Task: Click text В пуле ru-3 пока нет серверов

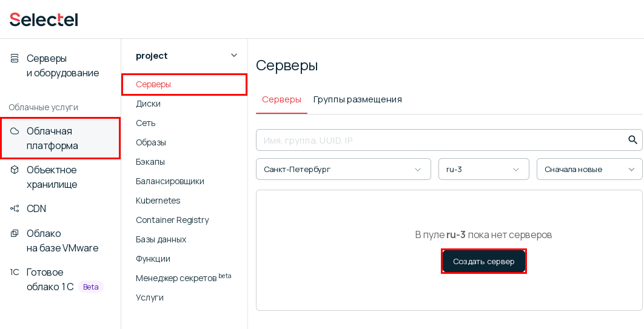Action: coord(483,234)
